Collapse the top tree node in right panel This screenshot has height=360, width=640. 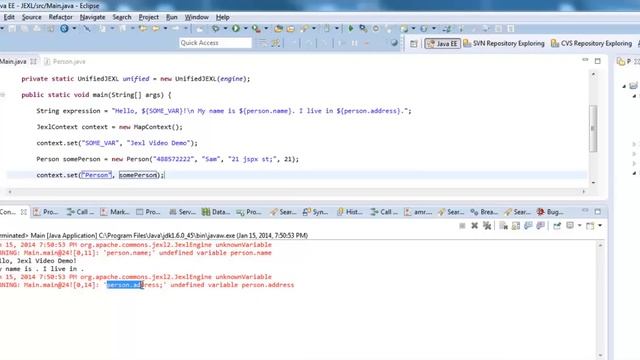click(624, 86)
